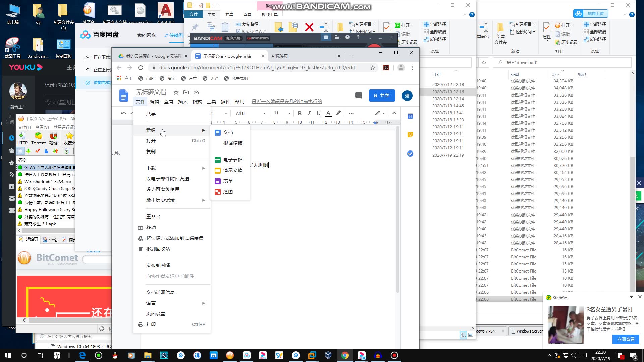Open the Windows Start menu
This screenshot has height=362, width=644.
pyautogui.click(x=8, y=356)
